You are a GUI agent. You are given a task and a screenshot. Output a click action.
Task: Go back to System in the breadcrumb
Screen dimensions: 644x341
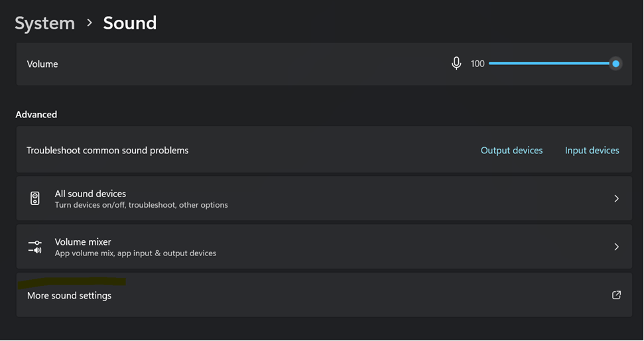(44, 23)
